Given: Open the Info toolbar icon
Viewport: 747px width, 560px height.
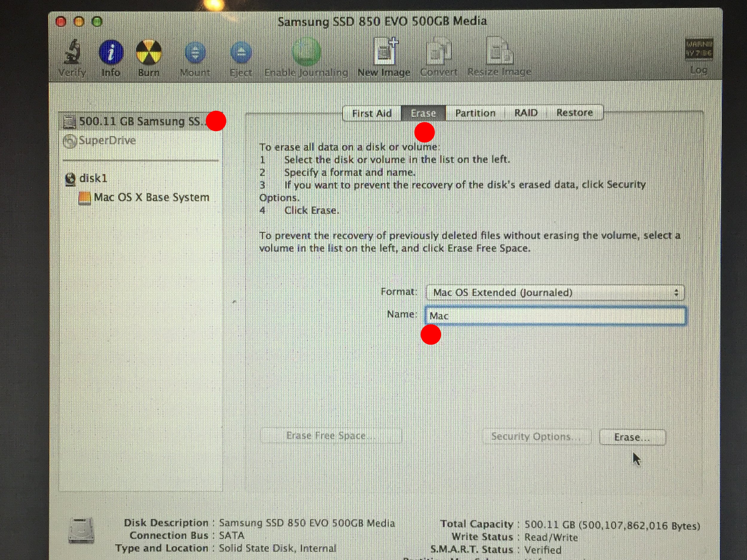Looking at the screenshot, I should click(111, 52).
